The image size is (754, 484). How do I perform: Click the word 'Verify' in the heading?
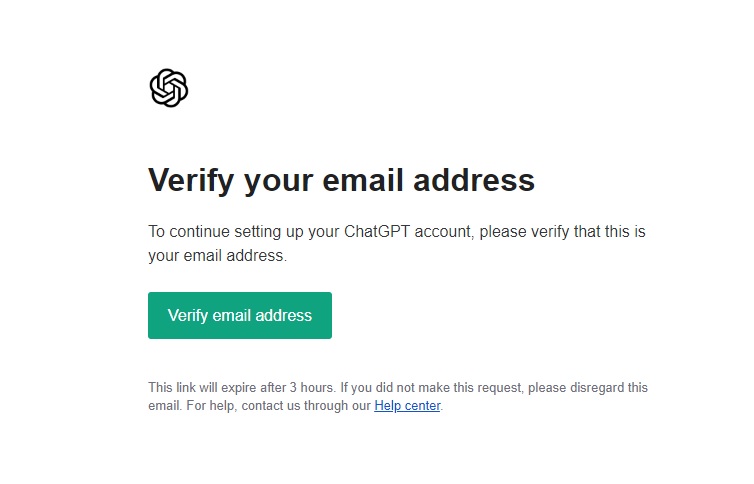click(191, 181)
